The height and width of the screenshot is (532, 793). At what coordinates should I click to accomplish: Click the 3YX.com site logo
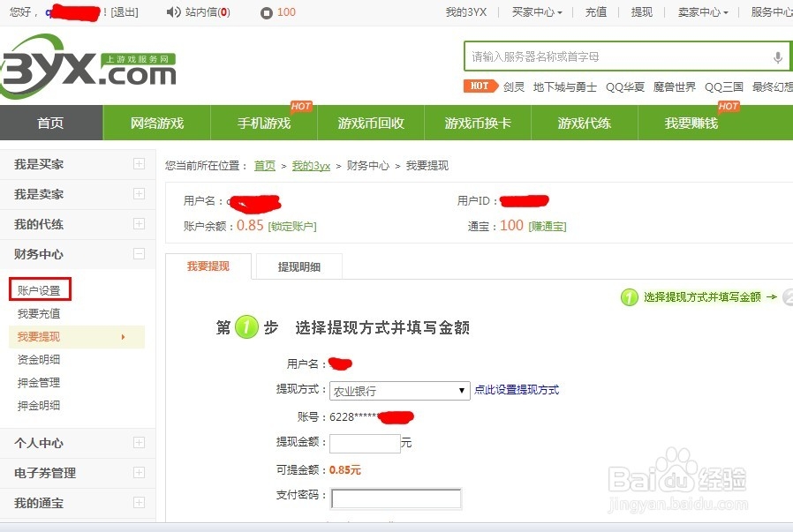click(x=84, y=64)
